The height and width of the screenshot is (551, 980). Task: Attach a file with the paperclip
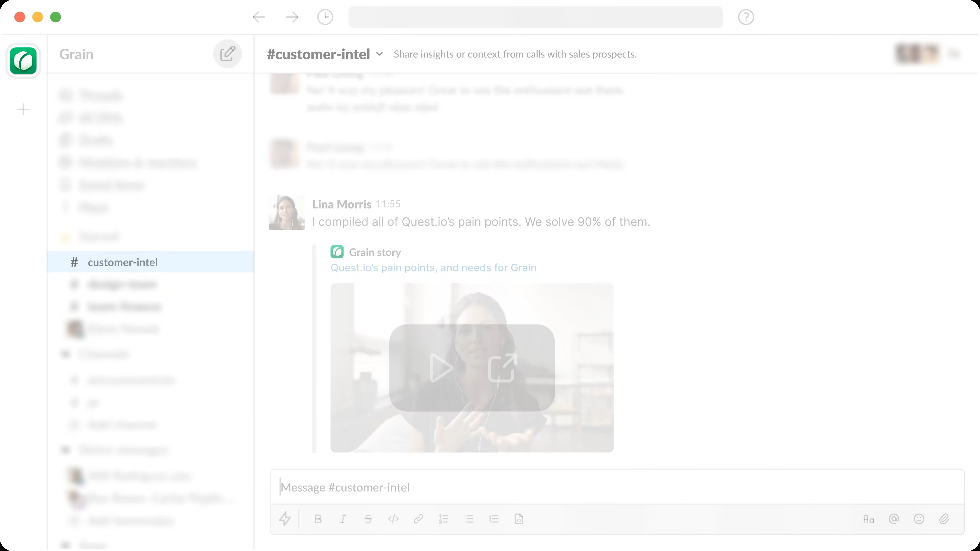click(x=944, y=519)
